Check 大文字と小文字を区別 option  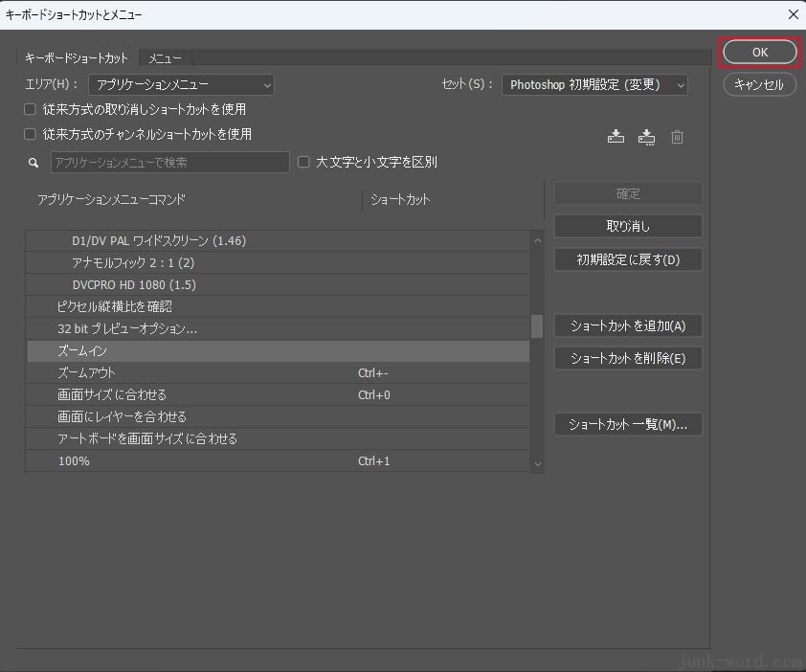click(x=304, y=162)
